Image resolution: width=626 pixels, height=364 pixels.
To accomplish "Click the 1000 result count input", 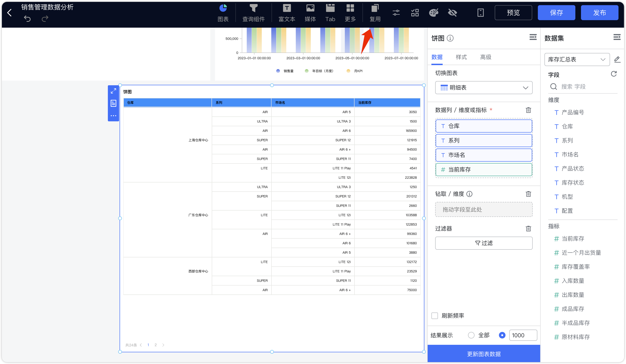I will pos(523,335).
